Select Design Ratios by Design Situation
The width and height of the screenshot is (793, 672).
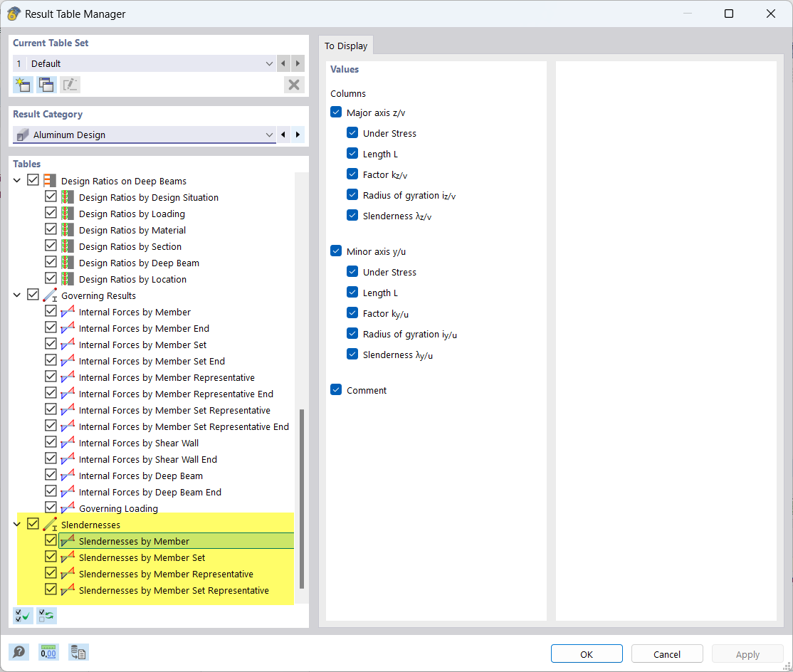point(149,197)
